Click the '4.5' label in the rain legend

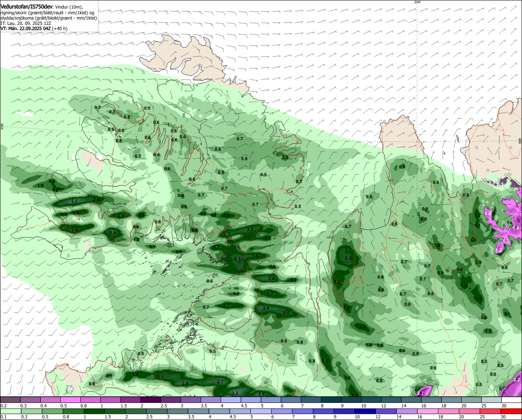click(x=232, y=417)
